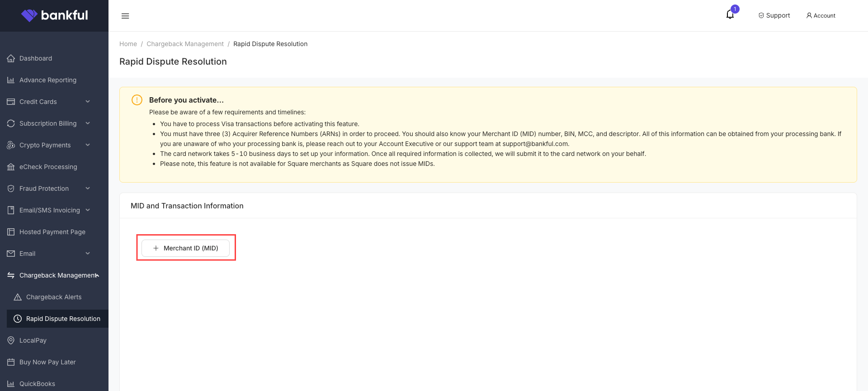This screenshot has width=868, height=391.
Task: Click the warning icon in the yellow notice
Action: [137, 100]
